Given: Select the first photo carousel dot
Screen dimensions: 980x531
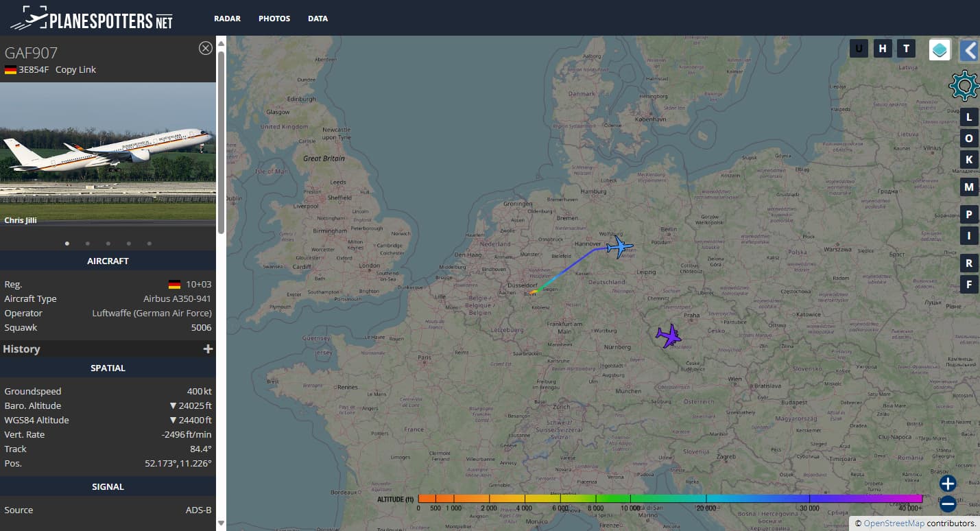Looking at the screenshot, I should (x=67, y=243).
